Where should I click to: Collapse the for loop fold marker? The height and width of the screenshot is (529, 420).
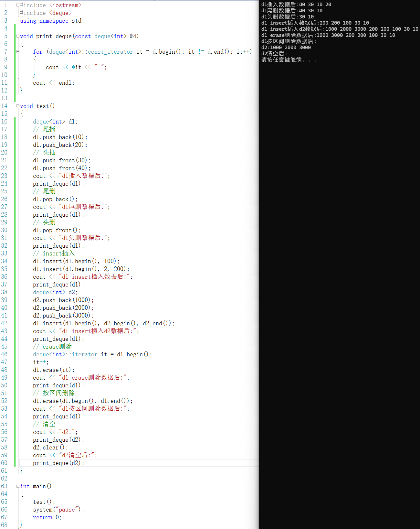[18, 52]
